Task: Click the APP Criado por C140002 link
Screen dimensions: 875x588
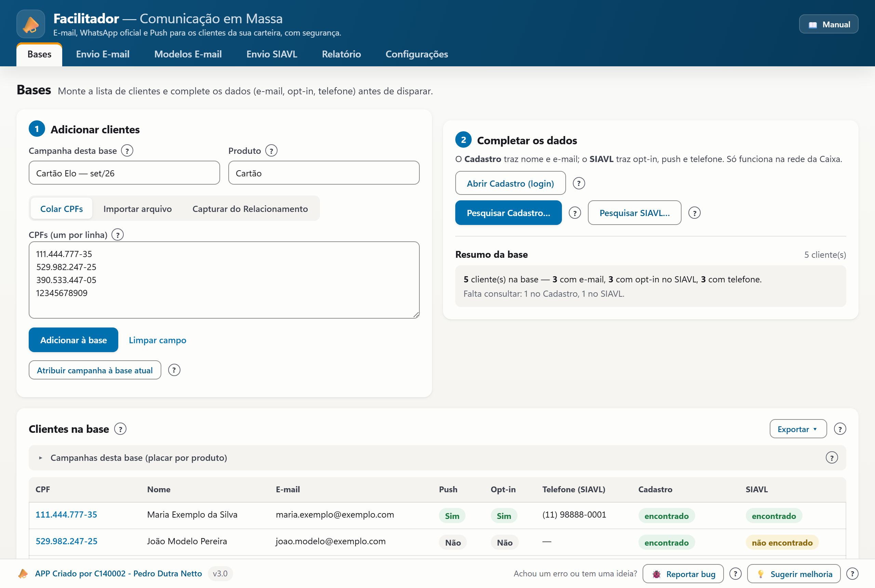Action: (119, 574)
